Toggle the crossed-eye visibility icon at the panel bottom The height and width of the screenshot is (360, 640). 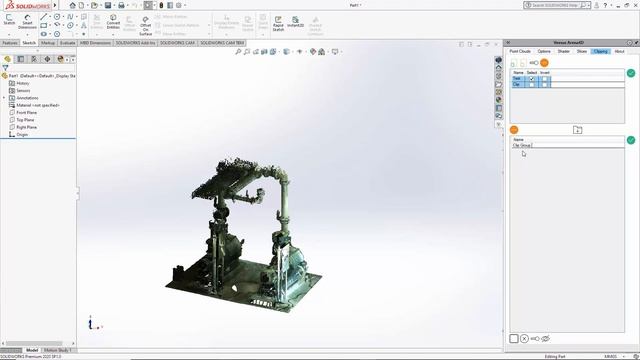pos(546,338)
